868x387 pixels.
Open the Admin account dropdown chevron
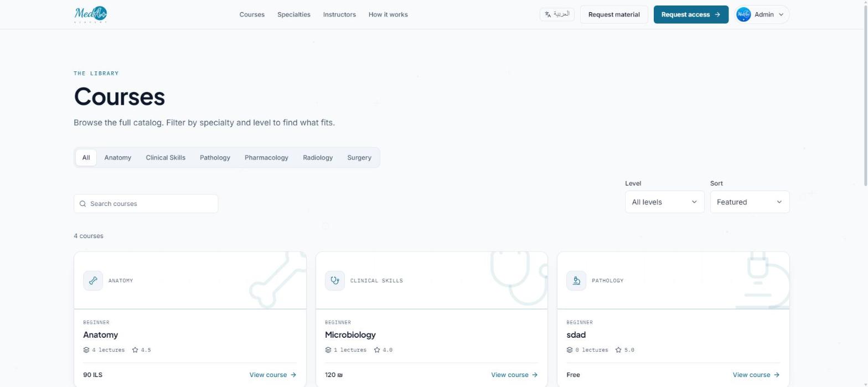(781, 15)
